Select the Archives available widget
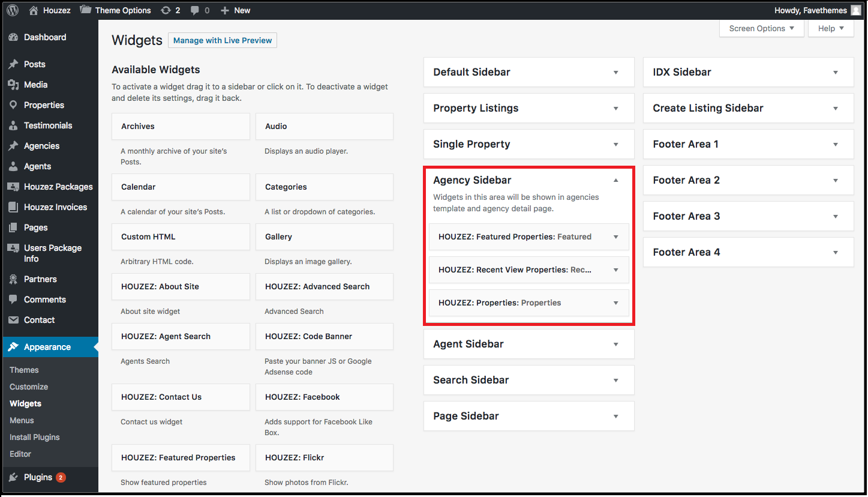 point(181,126)
